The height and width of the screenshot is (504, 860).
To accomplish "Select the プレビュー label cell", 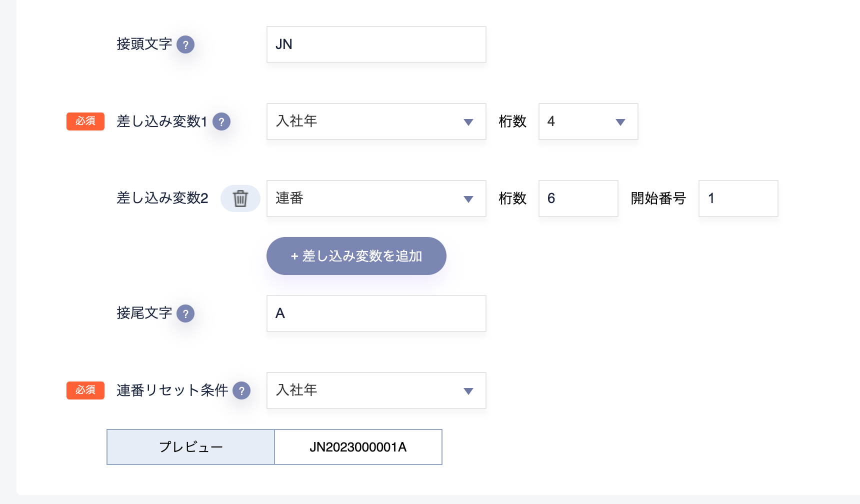I will point(190,446).
